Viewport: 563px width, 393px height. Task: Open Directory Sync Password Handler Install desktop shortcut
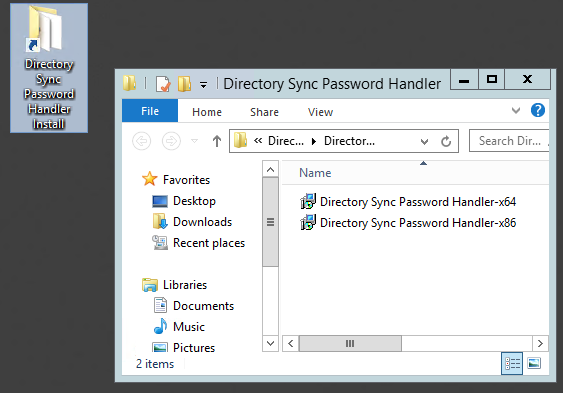tap(49, 68)
